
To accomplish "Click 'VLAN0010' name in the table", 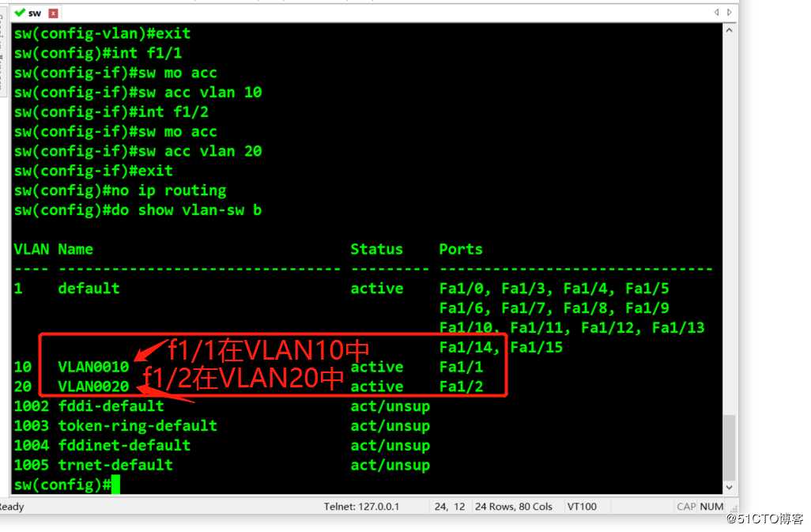I will 93,367.
